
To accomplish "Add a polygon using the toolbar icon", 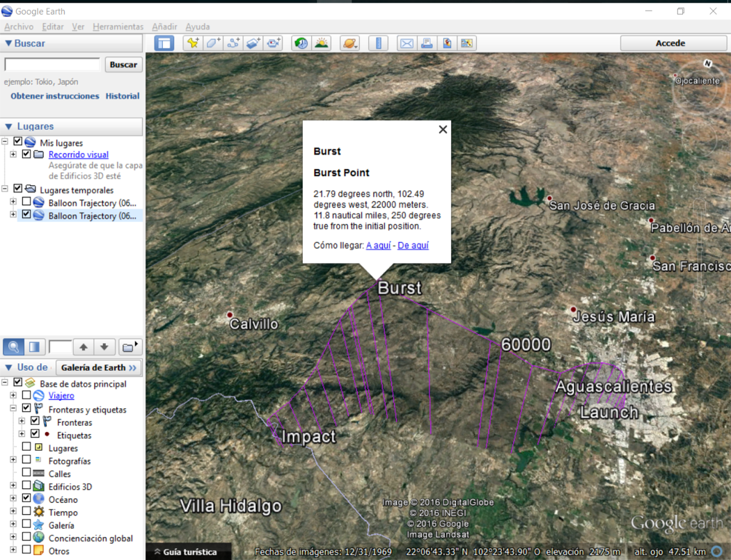I will [x=213, y=43].
